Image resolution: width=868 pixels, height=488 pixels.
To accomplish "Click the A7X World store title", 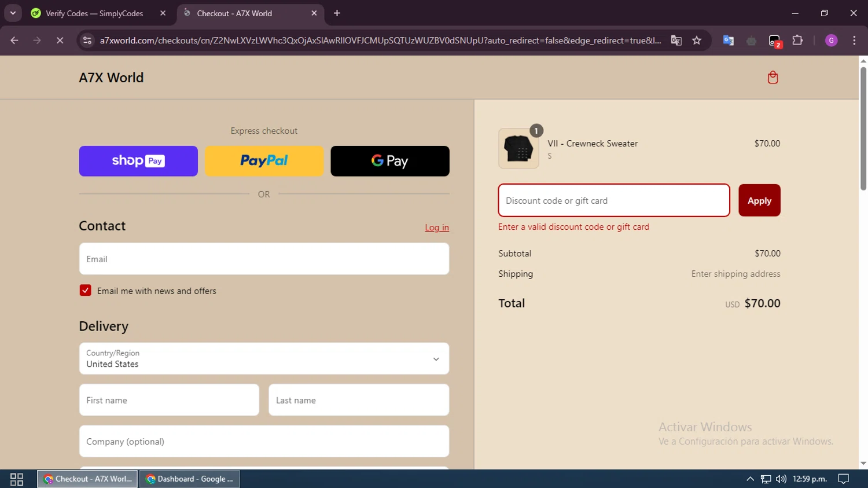I will pyautogui.click(x=111, y=78).
